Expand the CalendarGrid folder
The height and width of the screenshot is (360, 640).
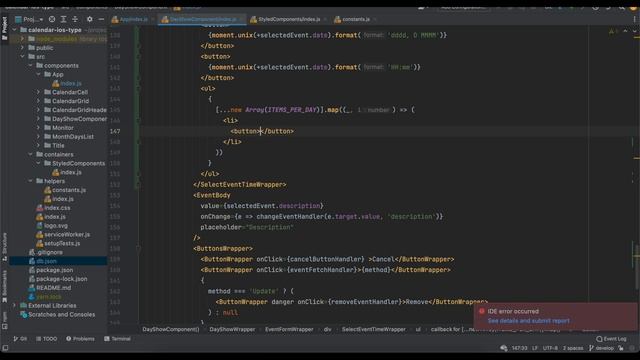(x=39, y=101)
